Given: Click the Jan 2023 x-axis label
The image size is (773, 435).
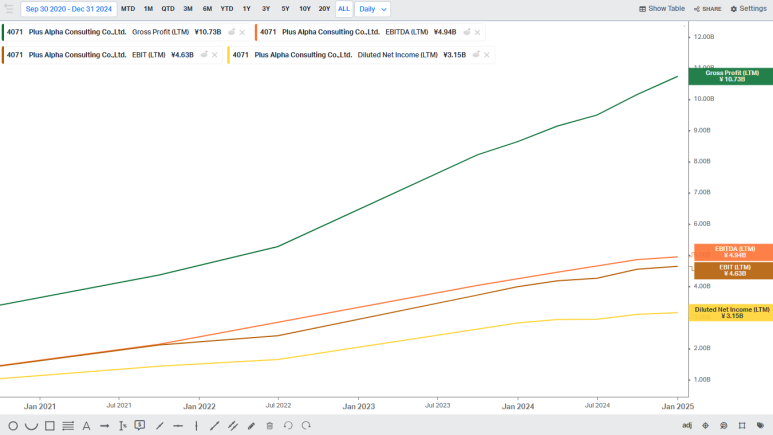Looking at the screenshot, I should pyautogui.click(x=359, y=406).
